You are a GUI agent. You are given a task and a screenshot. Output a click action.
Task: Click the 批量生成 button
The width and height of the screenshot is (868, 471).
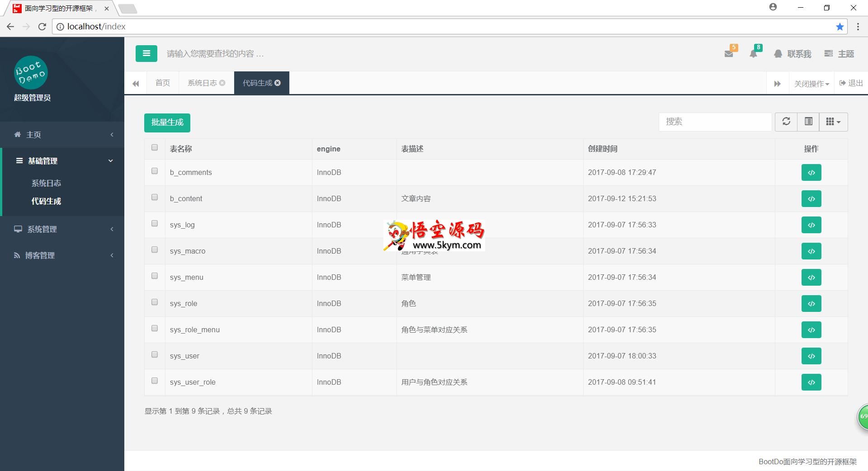coord(167,122)
